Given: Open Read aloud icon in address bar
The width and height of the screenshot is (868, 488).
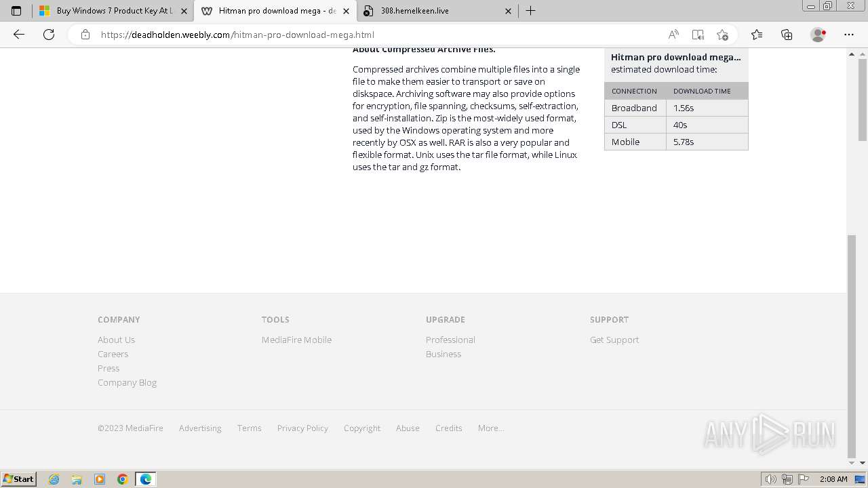Looking at the screenshot, I should pos(673,35).
